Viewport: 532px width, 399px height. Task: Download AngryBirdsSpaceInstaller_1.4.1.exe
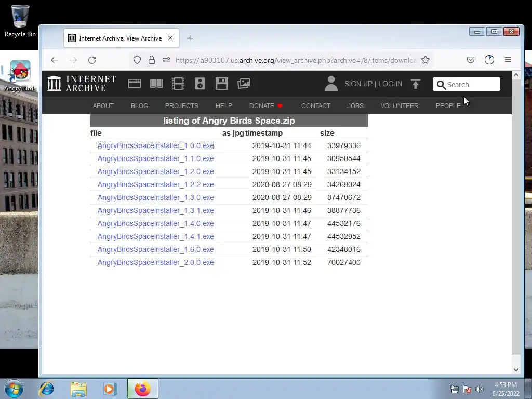(156, 236)
